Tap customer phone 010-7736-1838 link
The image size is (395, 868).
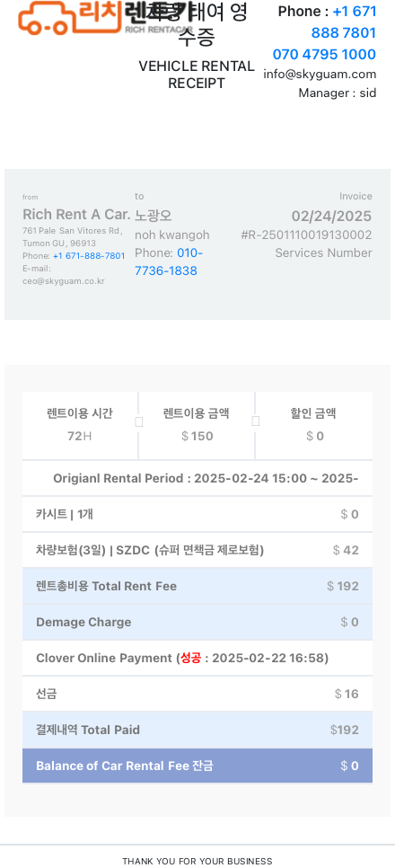[170, 261]
